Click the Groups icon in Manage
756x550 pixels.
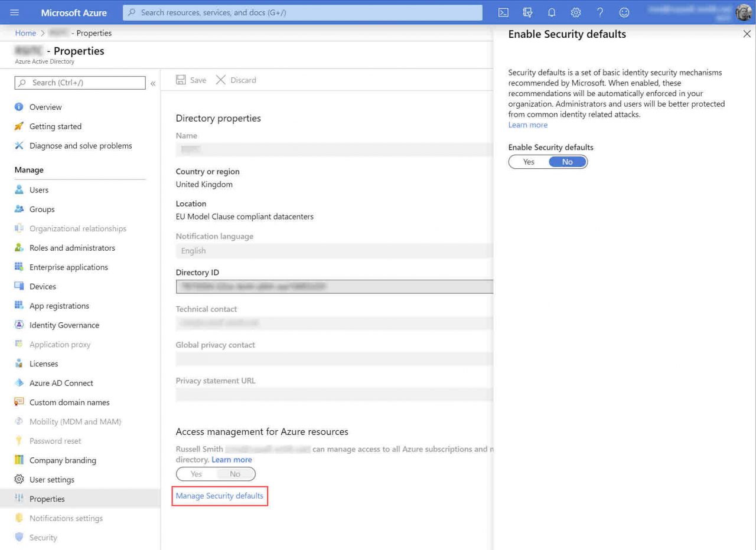[19, 209]
